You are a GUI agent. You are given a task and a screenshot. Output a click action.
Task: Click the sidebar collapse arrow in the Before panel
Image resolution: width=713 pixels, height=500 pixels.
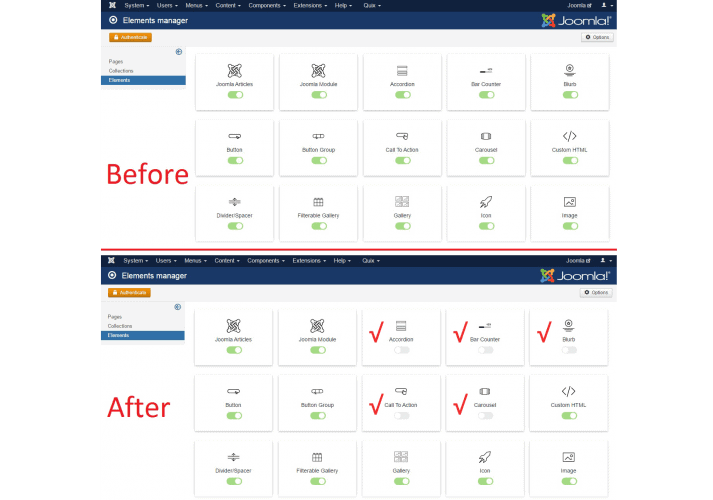click(178, 52)
